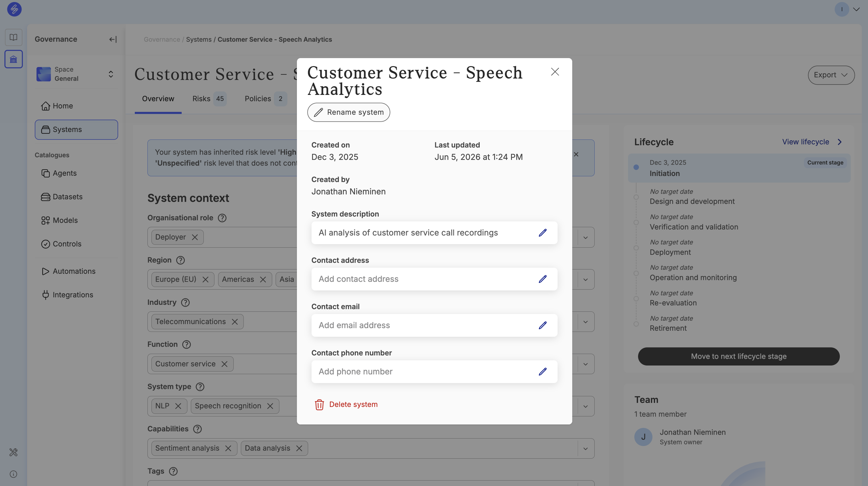This screenshot has height=486, width=868.
Task: Open the Export dropdown menu
Action: [831, 75]
